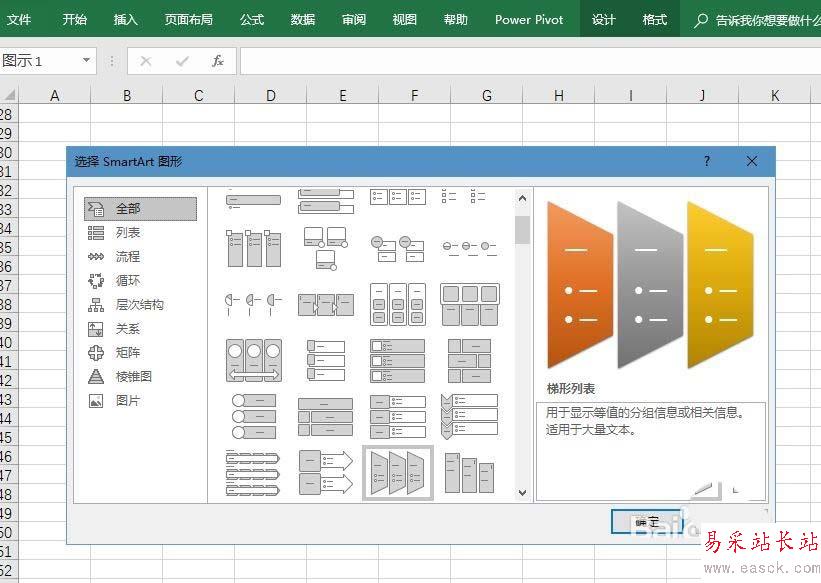This screenshot has height=583, width=821.
Task: Choose the 详细流程 boxes-with-arrows layout
Action: 325,304
